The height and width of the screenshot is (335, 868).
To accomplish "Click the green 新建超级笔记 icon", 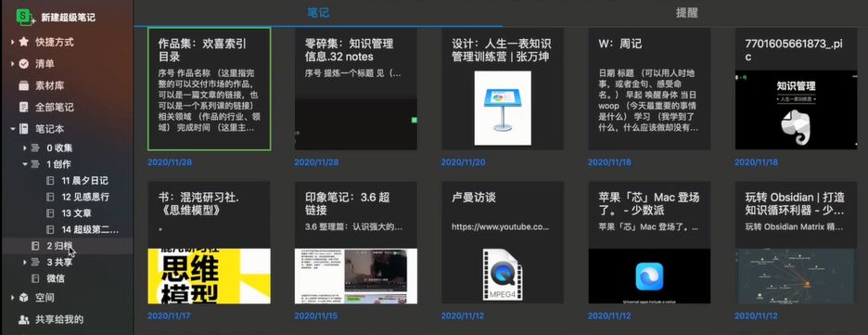I will tap(25, 17).
